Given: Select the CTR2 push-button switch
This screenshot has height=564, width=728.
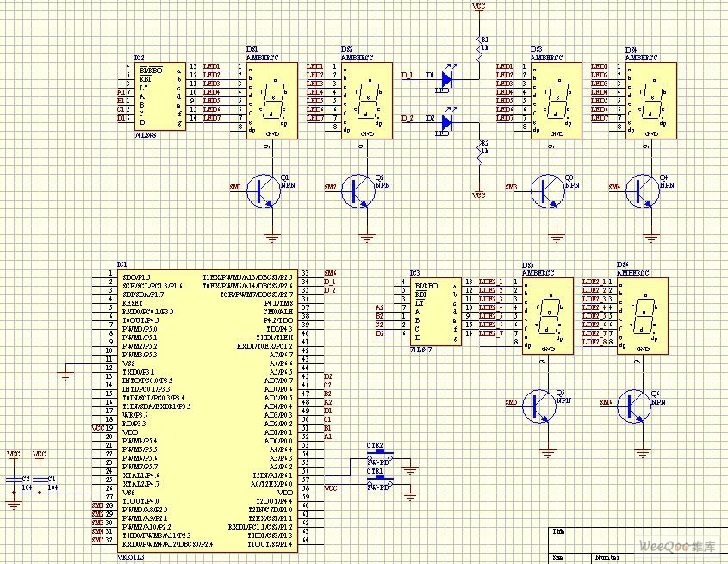Looking at the screenshot, I should (380, 454).
